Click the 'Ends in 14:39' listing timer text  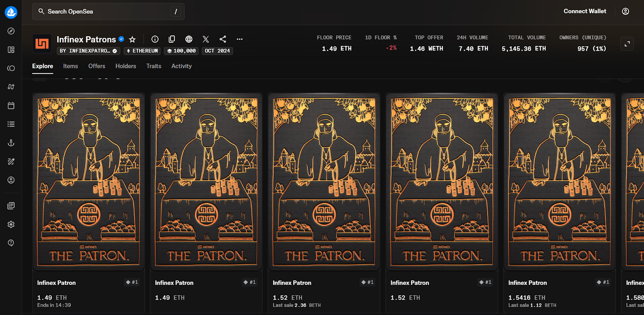tap(54, 305)
